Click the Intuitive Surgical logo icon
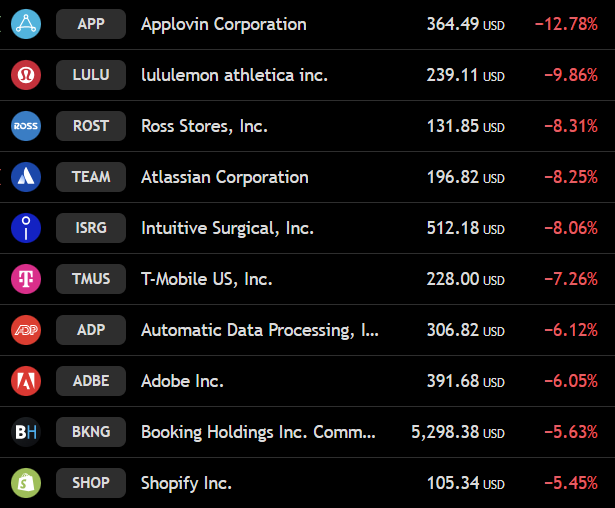This screenshot has width=615, height=508. 26,228
